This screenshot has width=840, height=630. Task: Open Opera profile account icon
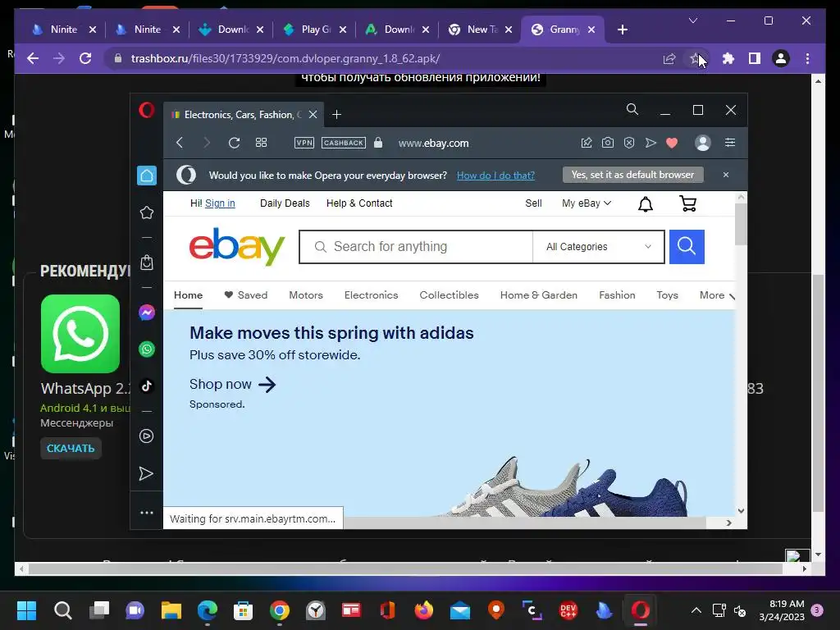702,143
